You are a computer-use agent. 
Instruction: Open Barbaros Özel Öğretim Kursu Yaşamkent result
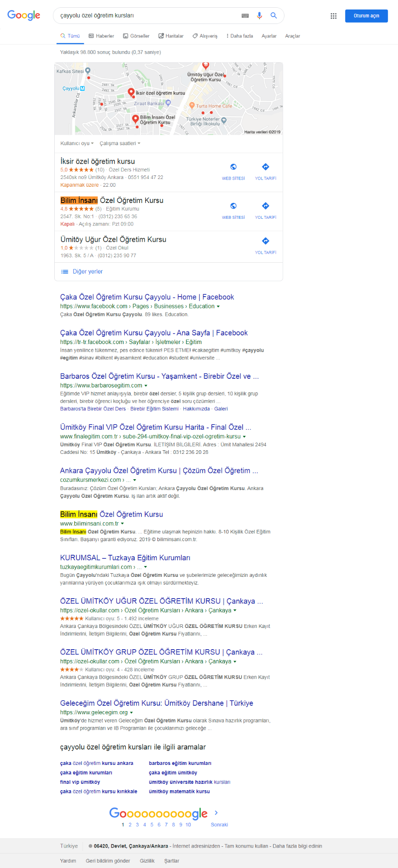[x=159, y=376]
